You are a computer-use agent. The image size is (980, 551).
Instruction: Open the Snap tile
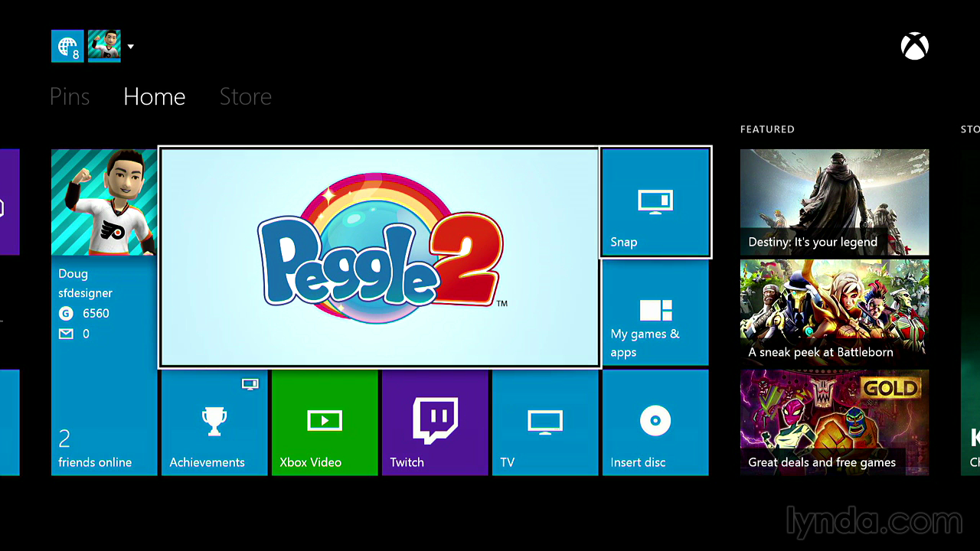tap(655, 202)
